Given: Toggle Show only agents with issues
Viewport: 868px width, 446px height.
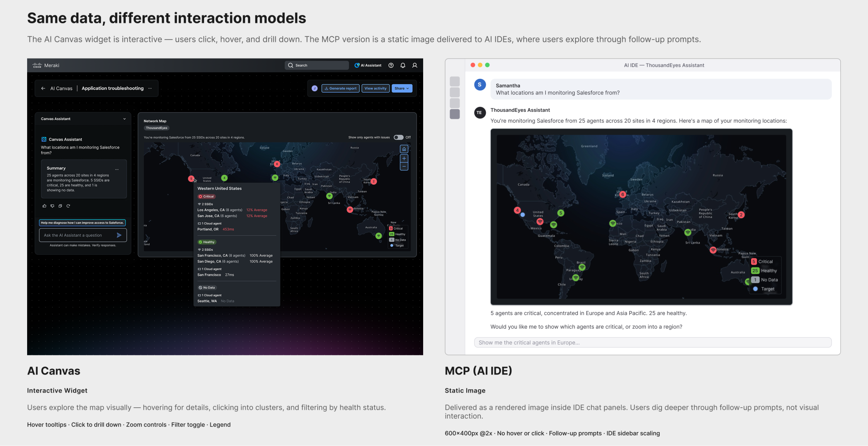Looking at the screenshot, I should click(x=398, y=137).
